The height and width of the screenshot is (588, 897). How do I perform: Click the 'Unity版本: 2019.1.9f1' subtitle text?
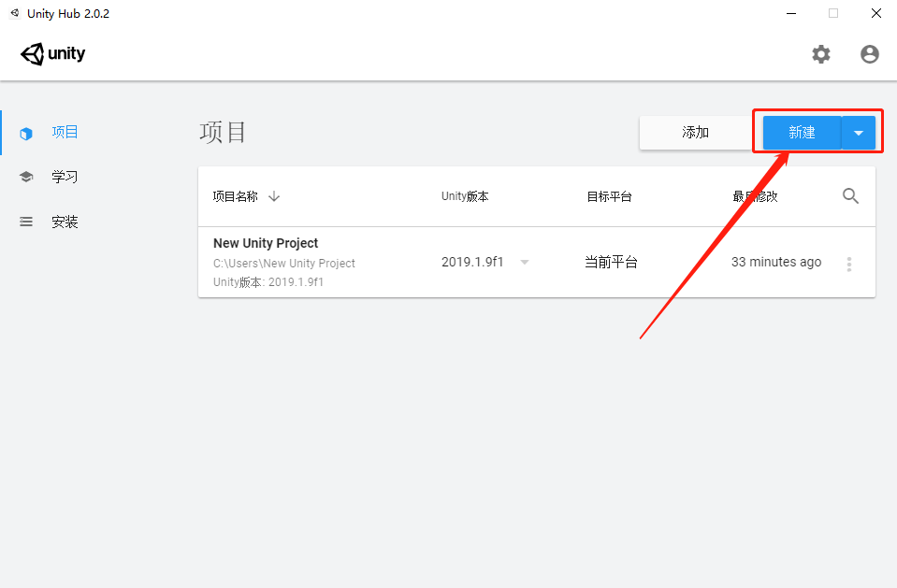tap(268, 282)
